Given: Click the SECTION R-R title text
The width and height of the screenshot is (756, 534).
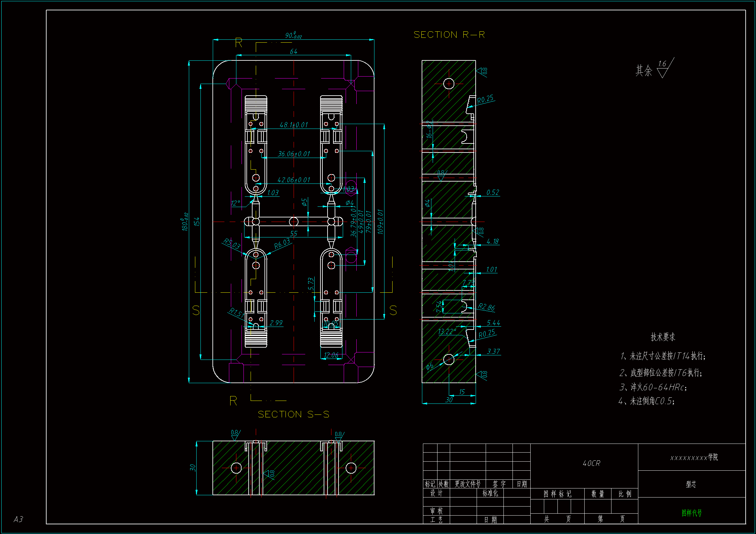Looking at the screenshot, I should coord(449,35).
